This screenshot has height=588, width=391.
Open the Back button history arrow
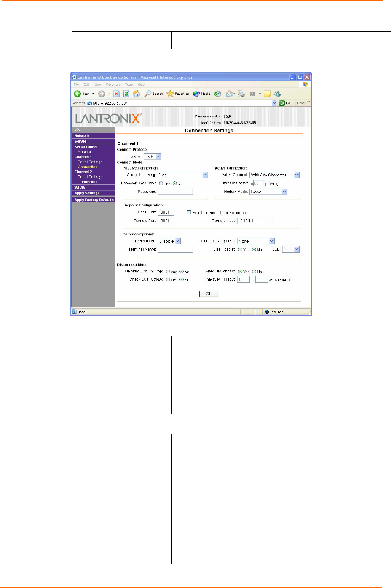pos(93,94)
